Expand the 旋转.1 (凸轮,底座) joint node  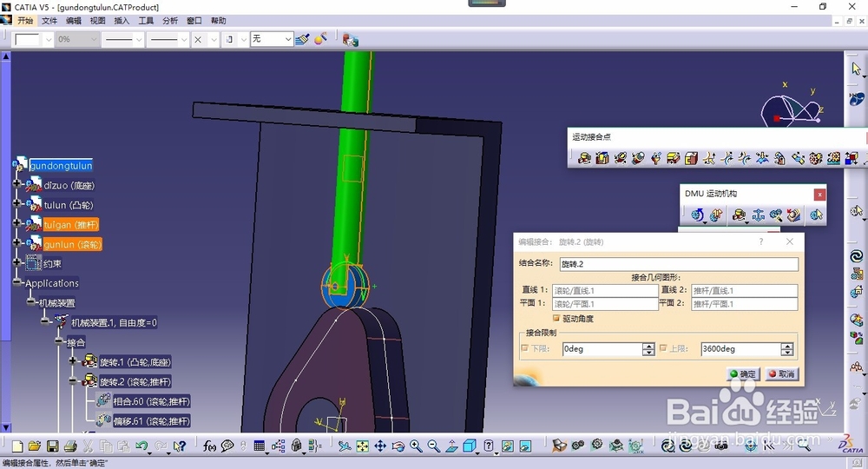pos(72,361)
